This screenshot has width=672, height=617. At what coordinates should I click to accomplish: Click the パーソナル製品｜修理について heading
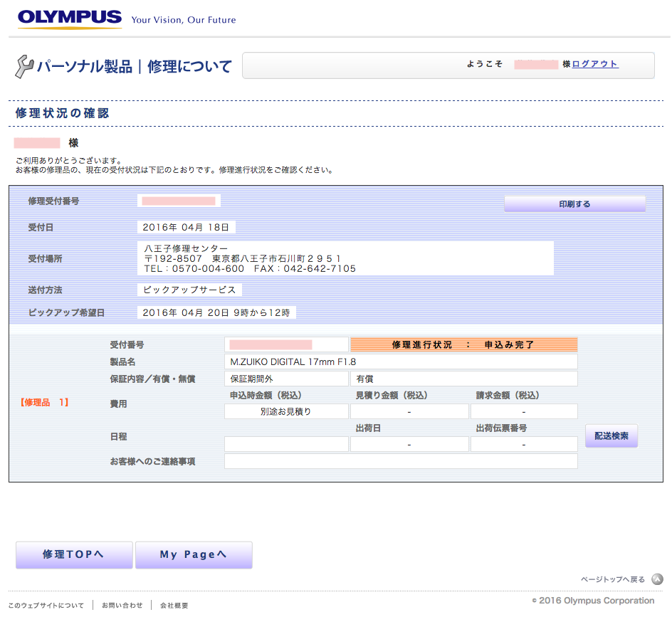pyautogui.click(x=134, y=66)
